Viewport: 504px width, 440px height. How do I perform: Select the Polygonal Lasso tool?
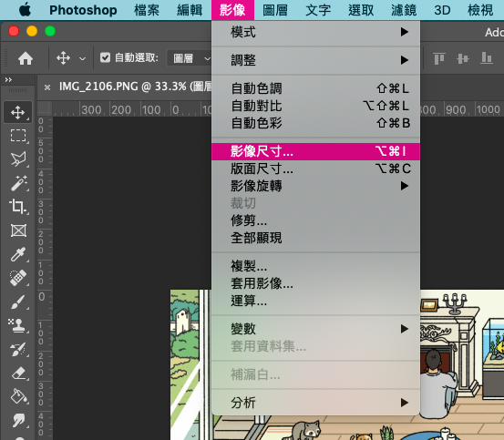click(x=18, y=159)
